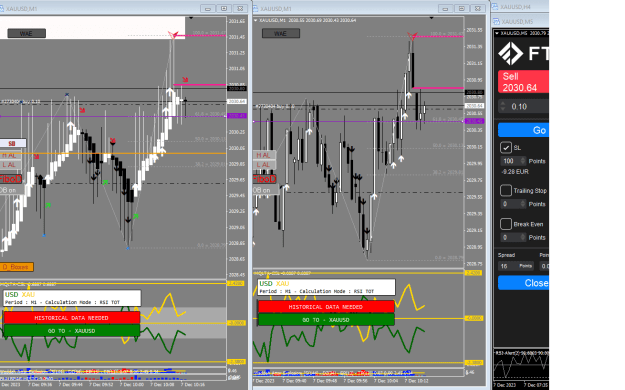Toggle L AL alert in middle chart
This screenshot has height=390, width=625.
tap(264, 165)
